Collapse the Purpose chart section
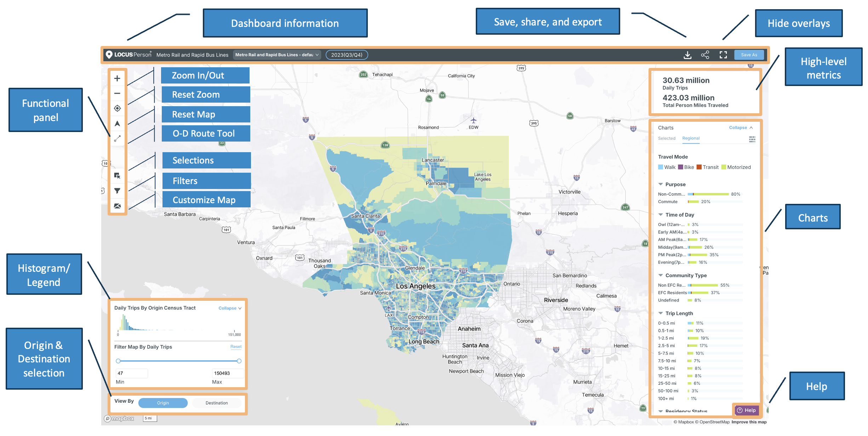This screenshot has height=436, width=868. pos(661,184)
